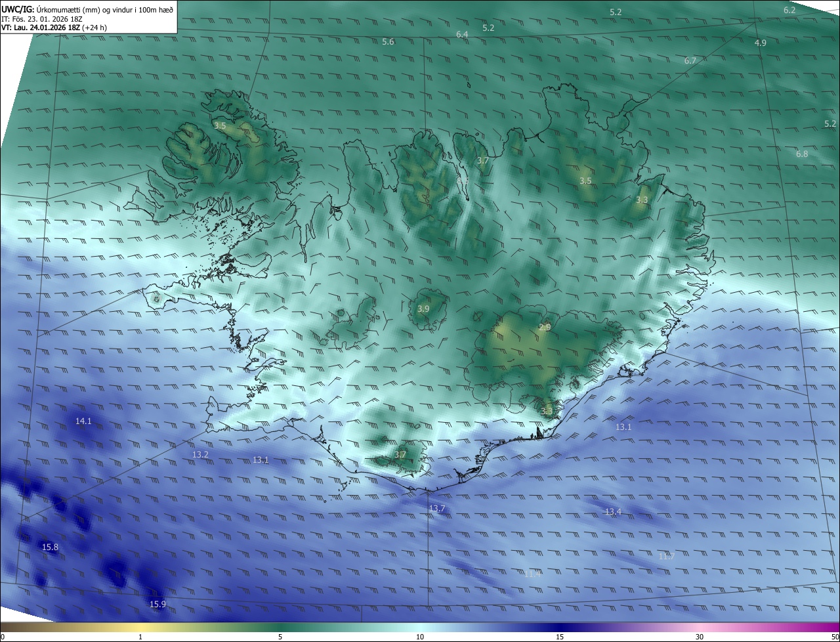Viewport: 840px width, 642px height.
Task: Click the colour scale tick labelled 30
Action: [x=700, y=637]
